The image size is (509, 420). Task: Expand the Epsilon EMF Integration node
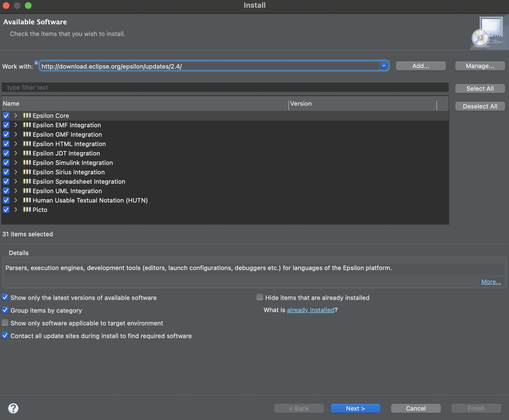(x=16, y=125)
